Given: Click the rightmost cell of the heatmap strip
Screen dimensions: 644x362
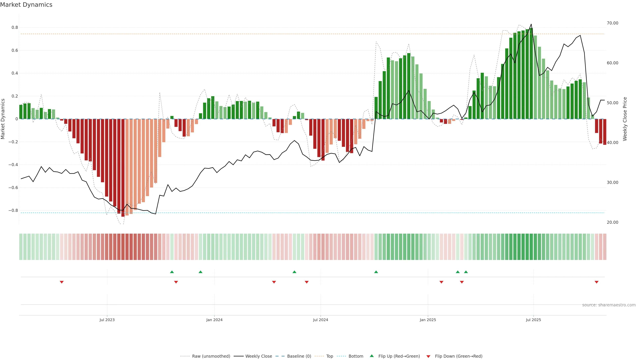Looking at the screenshot, I should pos(604,247).
